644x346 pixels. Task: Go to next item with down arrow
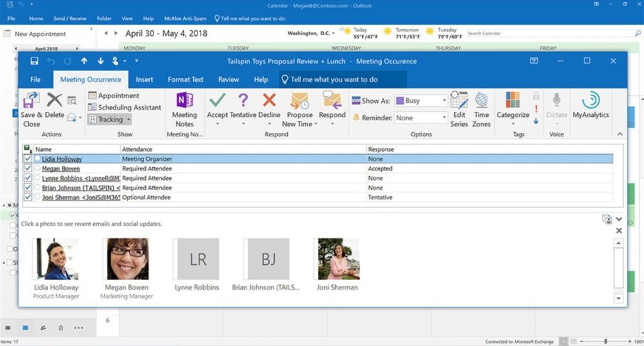click(x=101, y=61)
